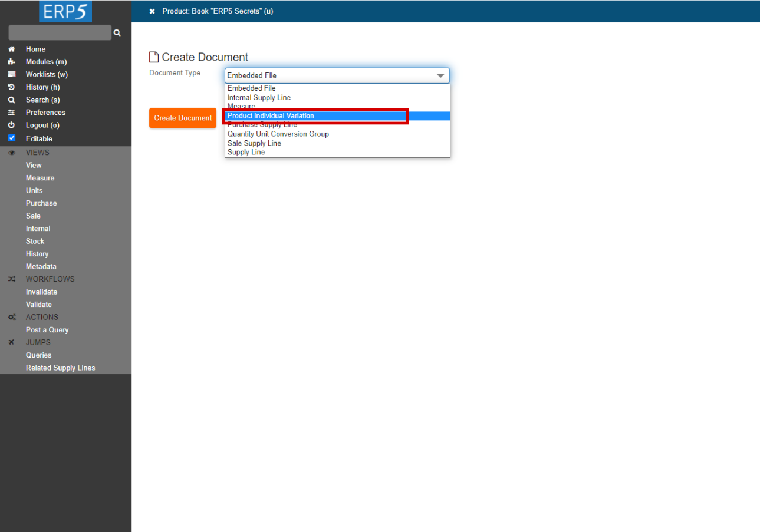Click the gears icon next to ACTIONS

[x=12, y=317]
